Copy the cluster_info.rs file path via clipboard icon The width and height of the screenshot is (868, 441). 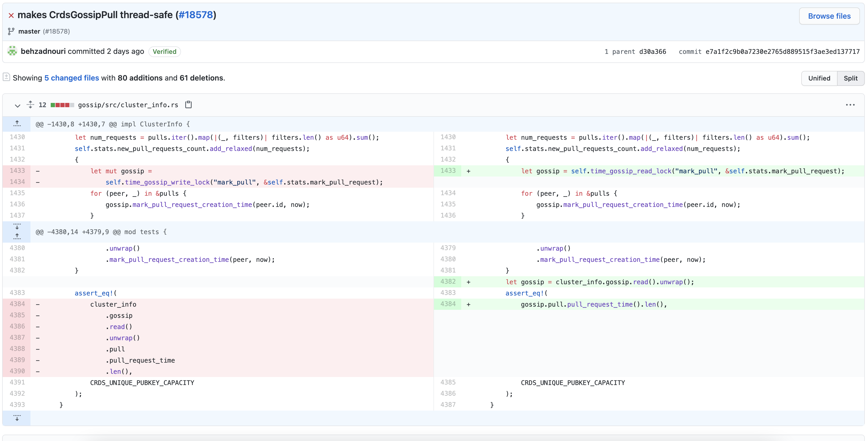(x=188, y=105)
